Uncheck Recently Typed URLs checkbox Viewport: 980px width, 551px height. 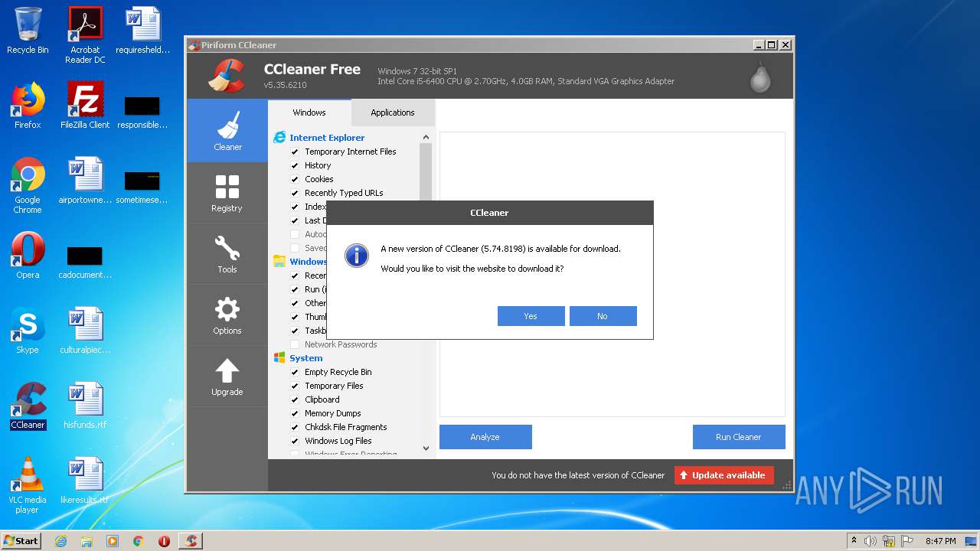pyautogui.click(x=295, y=193)
